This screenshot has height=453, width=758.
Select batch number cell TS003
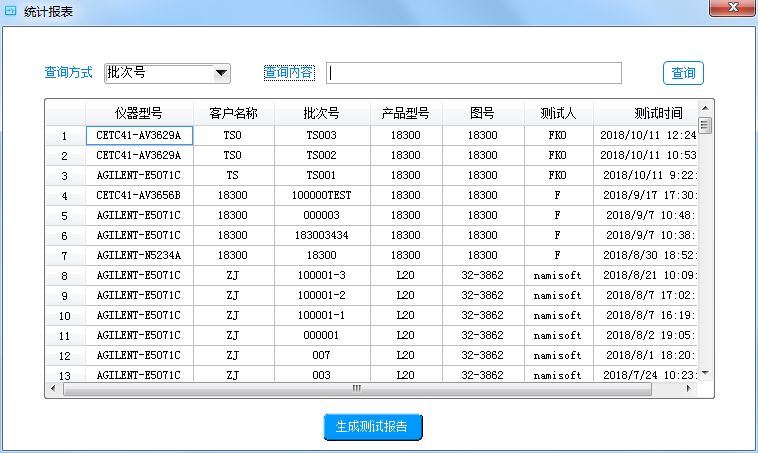coord(322,135)
